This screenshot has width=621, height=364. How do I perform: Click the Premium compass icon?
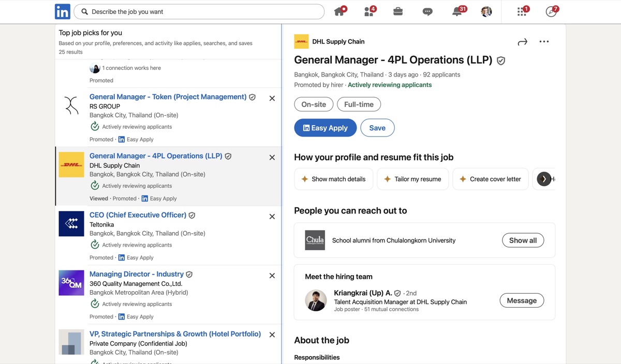pos(550,11)
